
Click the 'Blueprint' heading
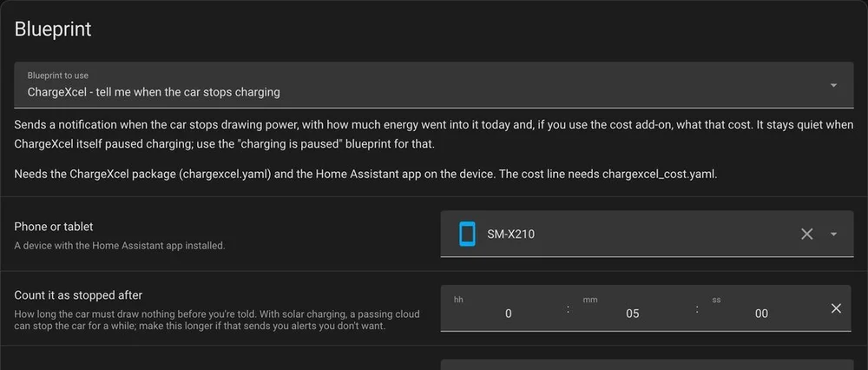pos(53,30)
